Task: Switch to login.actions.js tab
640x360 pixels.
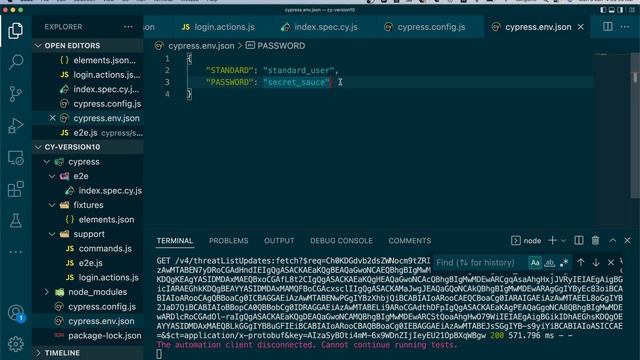Action: (x=218, y=27)
